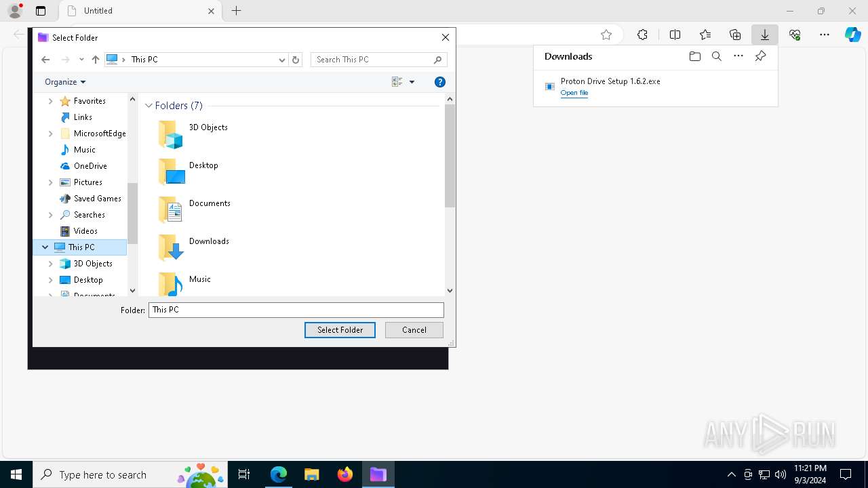This screenshot has height=488, width=868.
Task: Click the Folder name input field
Action: tap(296, 310)
